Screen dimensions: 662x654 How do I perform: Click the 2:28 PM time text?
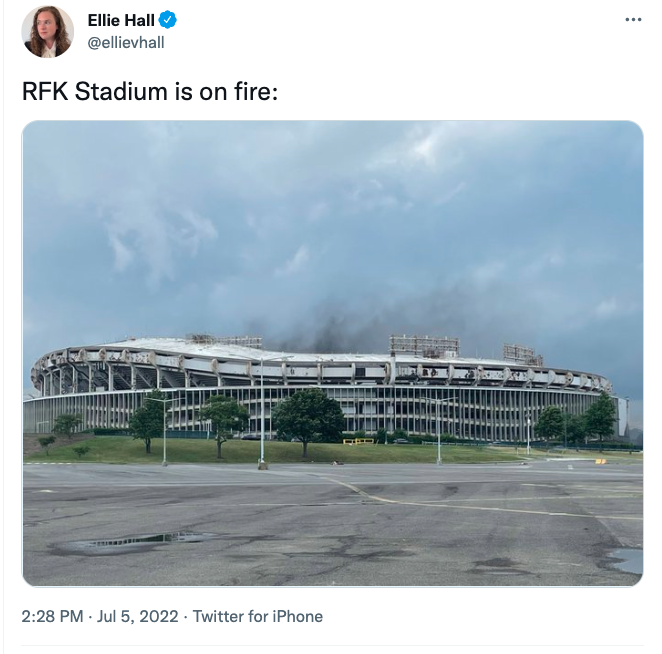(52, 616)
